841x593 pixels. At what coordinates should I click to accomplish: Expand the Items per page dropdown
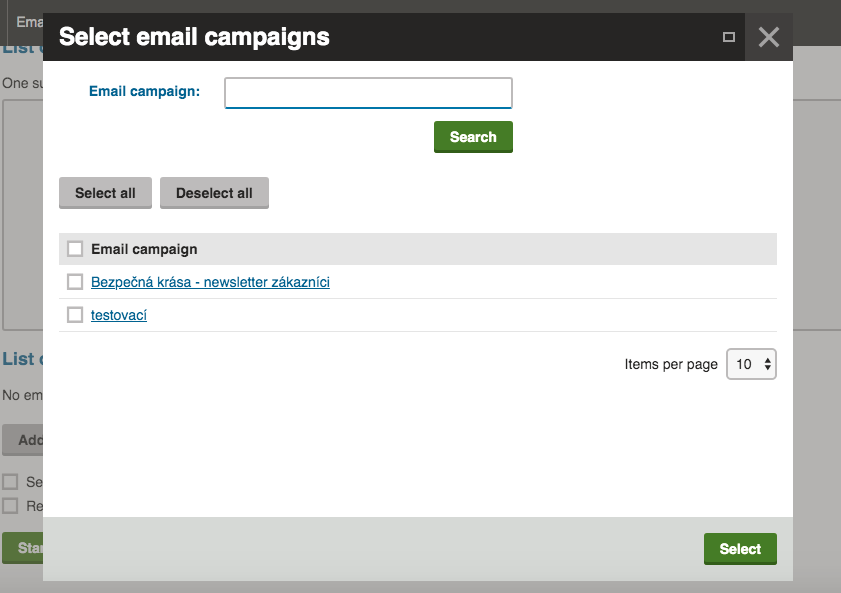point(751,364)
